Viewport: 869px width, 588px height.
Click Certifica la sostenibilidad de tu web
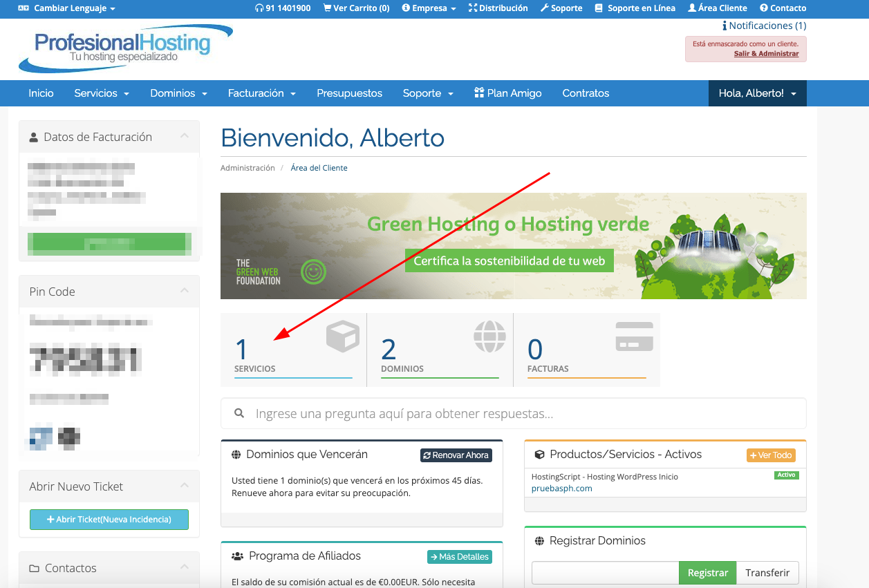pyautogui.click(x=510, y=260)
